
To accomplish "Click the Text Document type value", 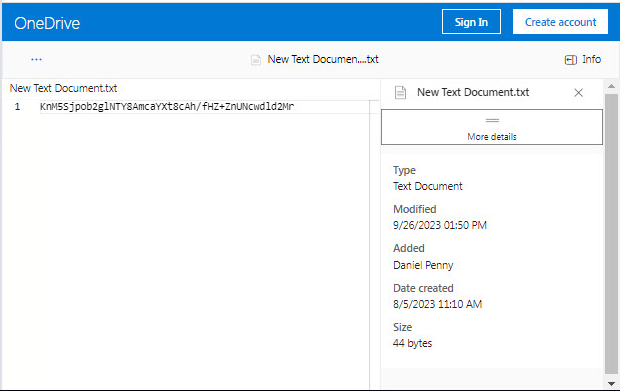I will click(x=427, y=186).
